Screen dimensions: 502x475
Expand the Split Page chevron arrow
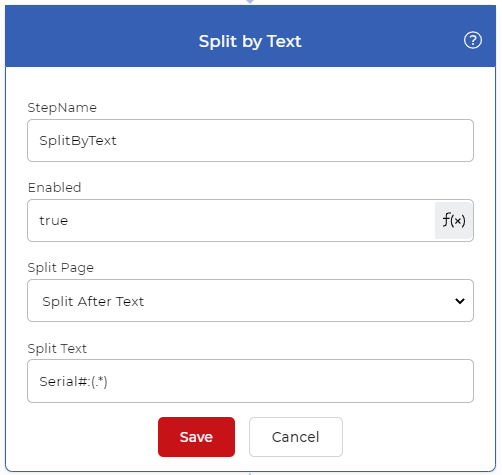[460, 301]
